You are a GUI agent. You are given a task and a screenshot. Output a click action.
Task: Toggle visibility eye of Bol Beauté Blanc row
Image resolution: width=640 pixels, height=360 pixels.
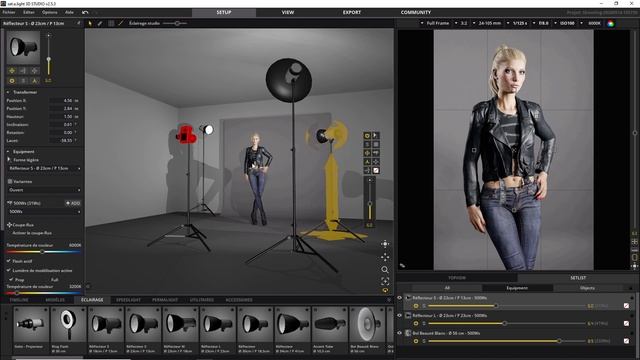pos(400,333)
